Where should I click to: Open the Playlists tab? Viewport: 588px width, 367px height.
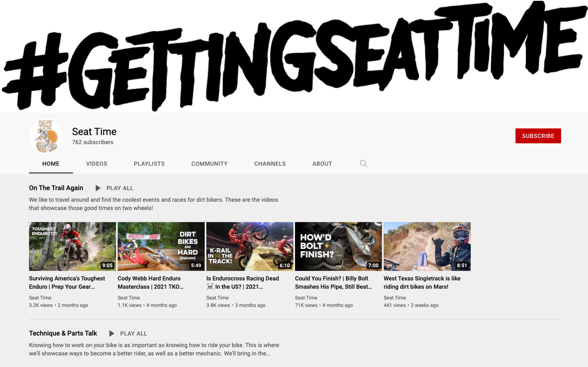pyautogui.click(x=149, y=164)
